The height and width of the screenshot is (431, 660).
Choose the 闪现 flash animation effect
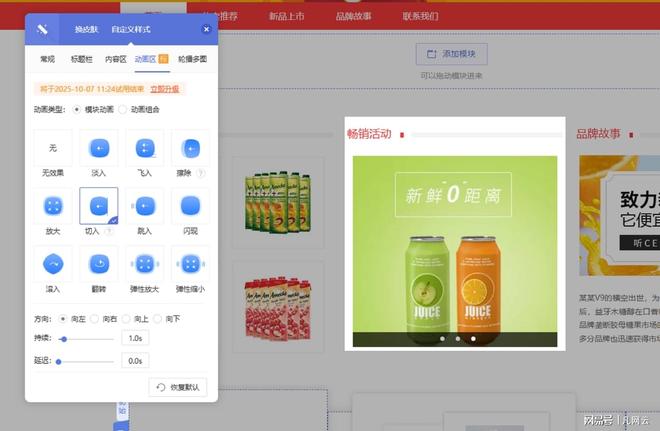click(190, 207)
